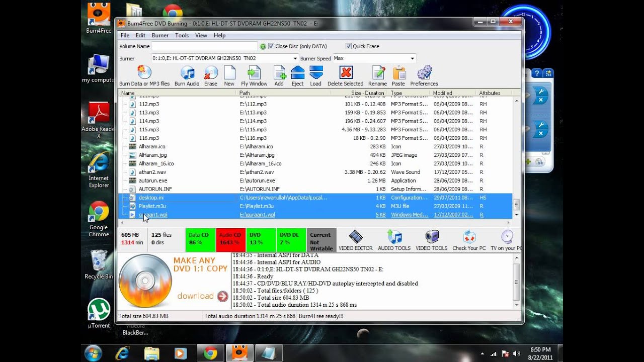The image size is (644, 362).
Task: Open Google Chrome desktop shortcut
Action: pos(99,219)
